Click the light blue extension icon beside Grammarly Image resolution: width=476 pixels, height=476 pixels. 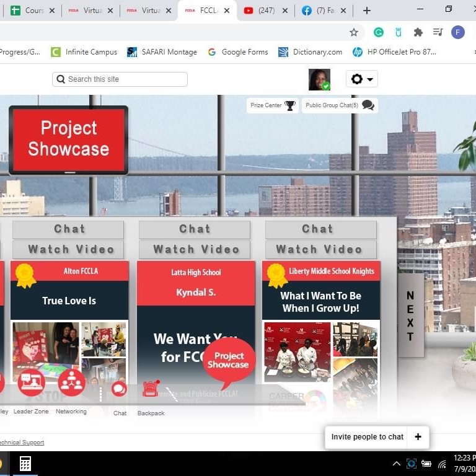click(399, 32)
